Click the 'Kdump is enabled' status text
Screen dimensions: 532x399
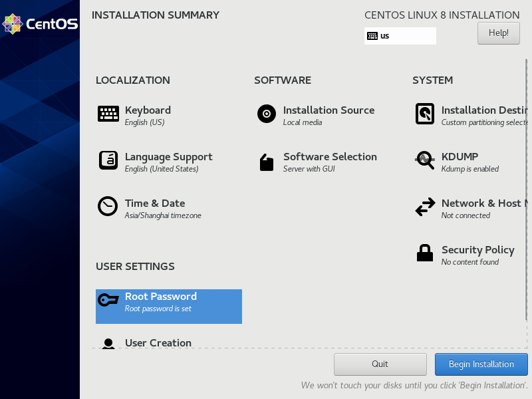[470, 169]
